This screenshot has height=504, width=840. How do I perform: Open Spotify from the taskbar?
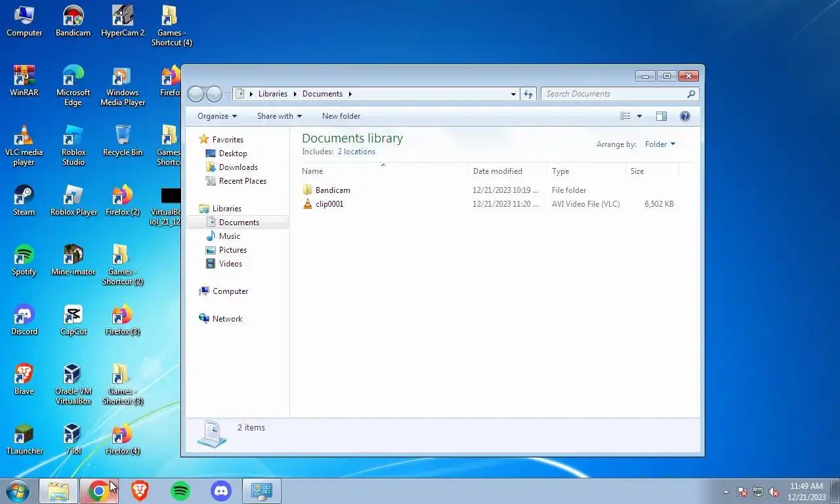pyautogui.click(x=180, y=491)
